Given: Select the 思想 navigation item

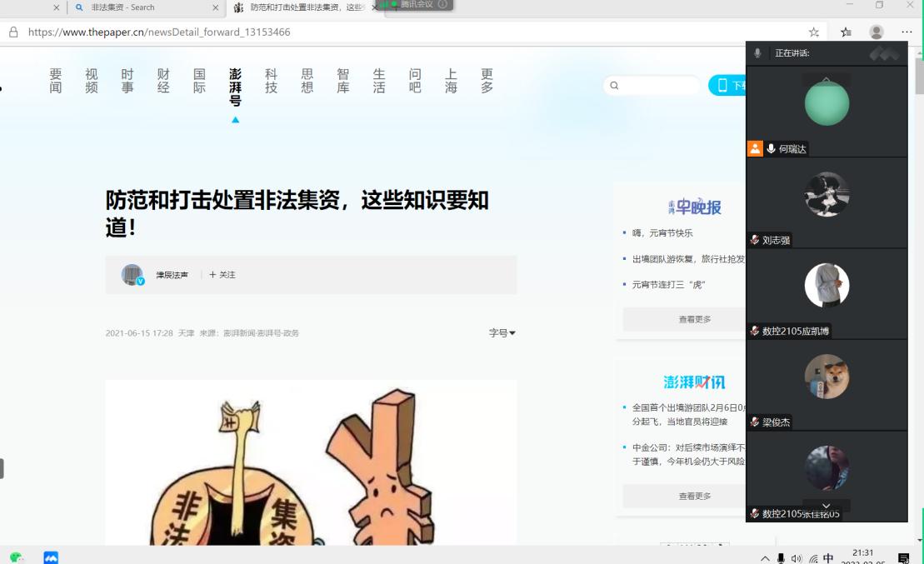Looking at the screenshot, I should 307,81.
